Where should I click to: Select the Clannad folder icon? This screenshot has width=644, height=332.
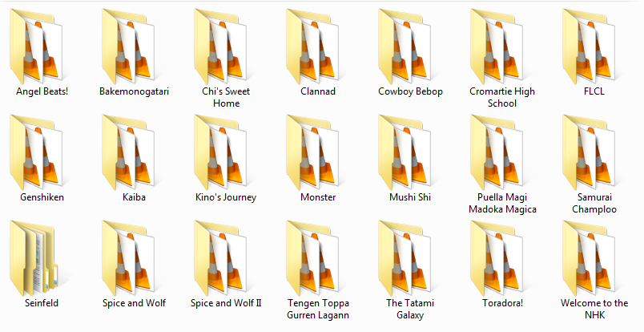312,47
